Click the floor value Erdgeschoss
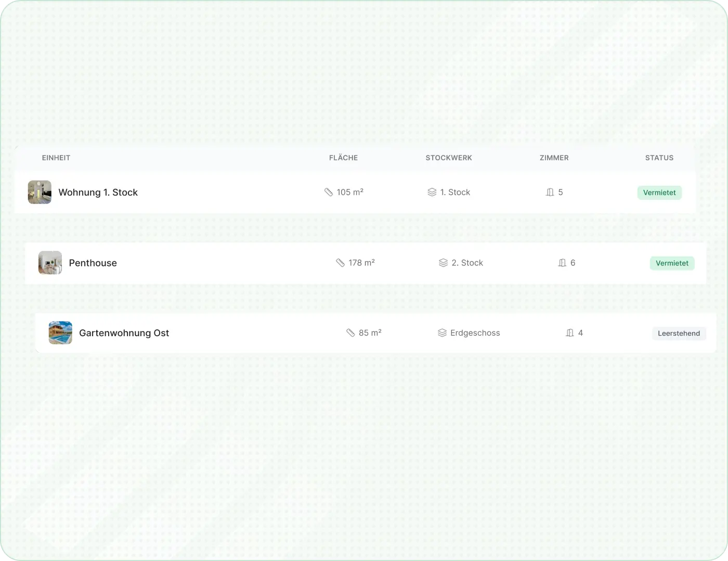 click(x=475, y=333)
